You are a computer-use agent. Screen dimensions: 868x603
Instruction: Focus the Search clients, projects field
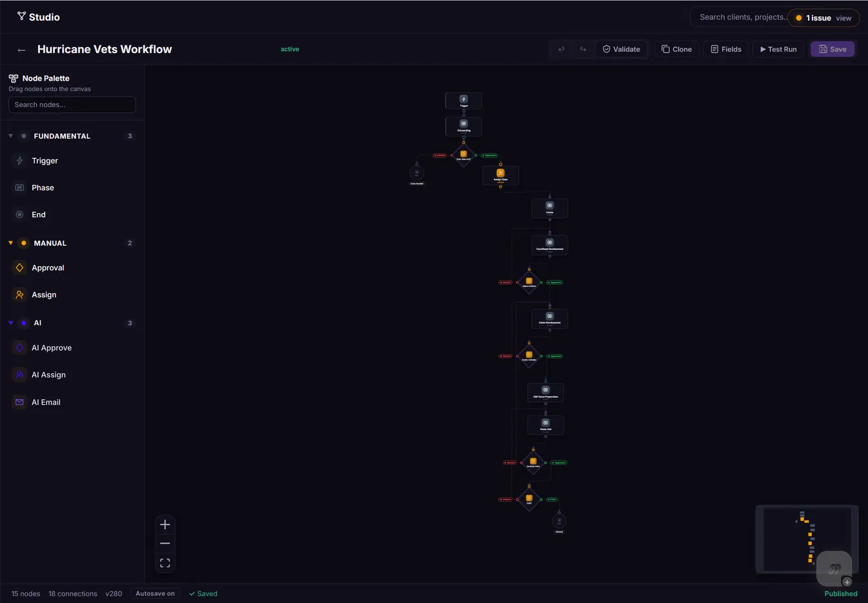[742, 17]
